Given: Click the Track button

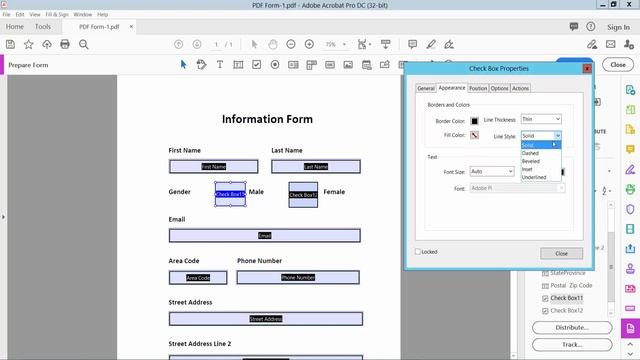Looking at the screenshot, I should coord(572,344).
